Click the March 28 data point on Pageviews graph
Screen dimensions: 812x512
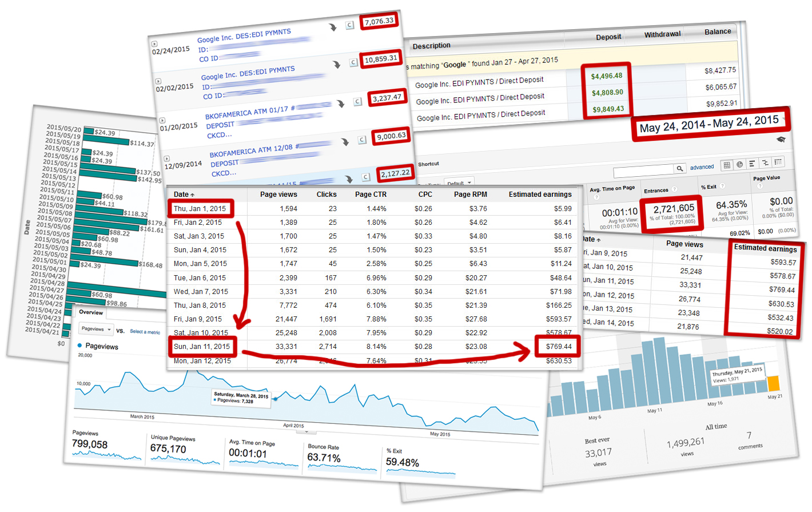point(275,399)
